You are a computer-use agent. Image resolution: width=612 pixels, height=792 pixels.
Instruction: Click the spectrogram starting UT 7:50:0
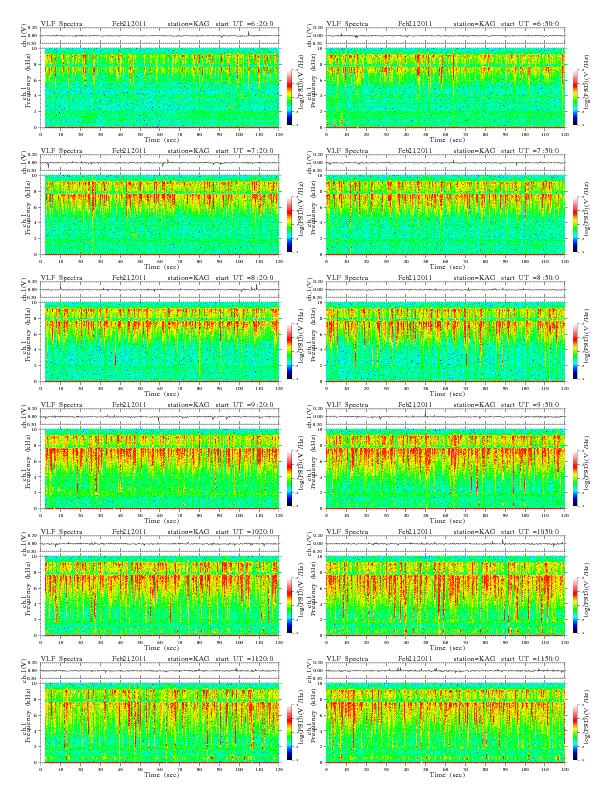click(445, 215)
